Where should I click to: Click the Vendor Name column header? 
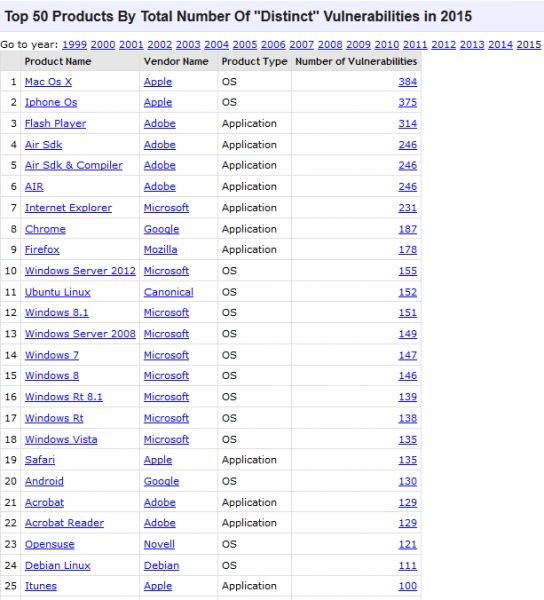(x=176, y=62)
